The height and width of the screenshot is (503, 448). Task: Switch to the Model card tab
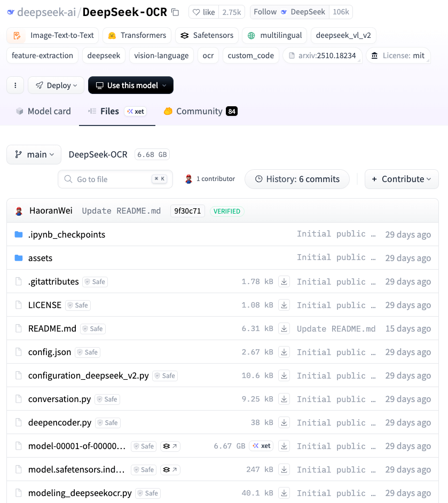click(x=43, y=111)
